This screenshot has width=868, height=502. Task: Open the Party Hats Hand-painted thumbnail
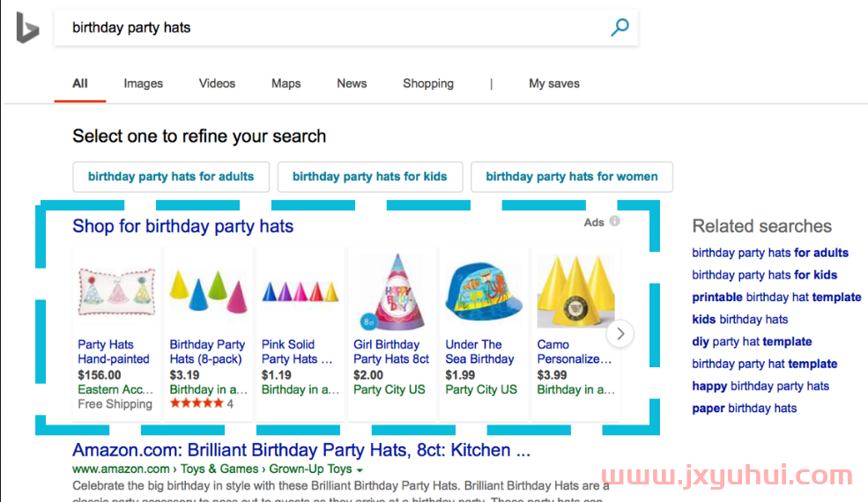(x=116, y=292)
